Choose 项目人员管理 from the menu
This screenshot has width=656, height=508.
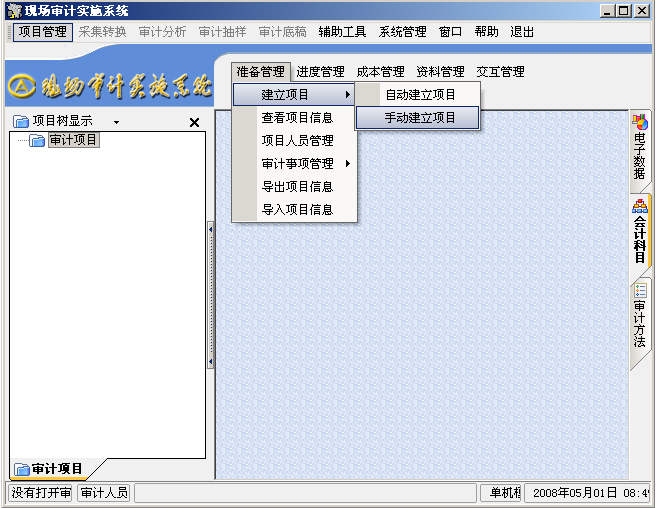(294, 141)
